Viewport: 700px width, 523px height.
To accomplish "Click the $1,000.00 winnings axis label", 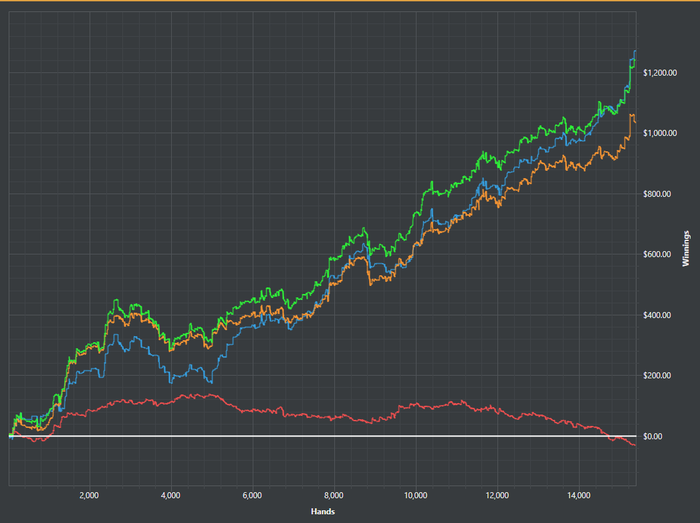I will tap(659, 133).
